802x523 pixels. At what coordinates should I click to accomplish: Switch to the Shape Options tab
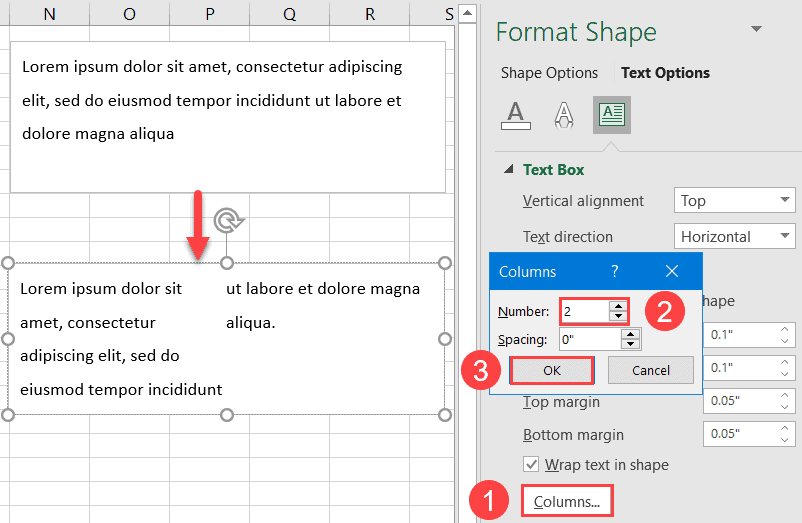[549, 73]
